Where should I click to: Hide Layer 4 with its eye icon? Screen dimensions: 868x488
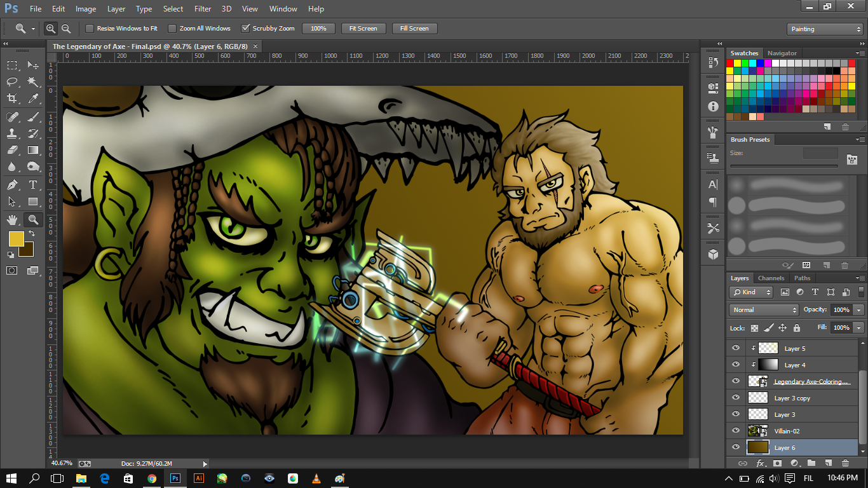[736, 365]
